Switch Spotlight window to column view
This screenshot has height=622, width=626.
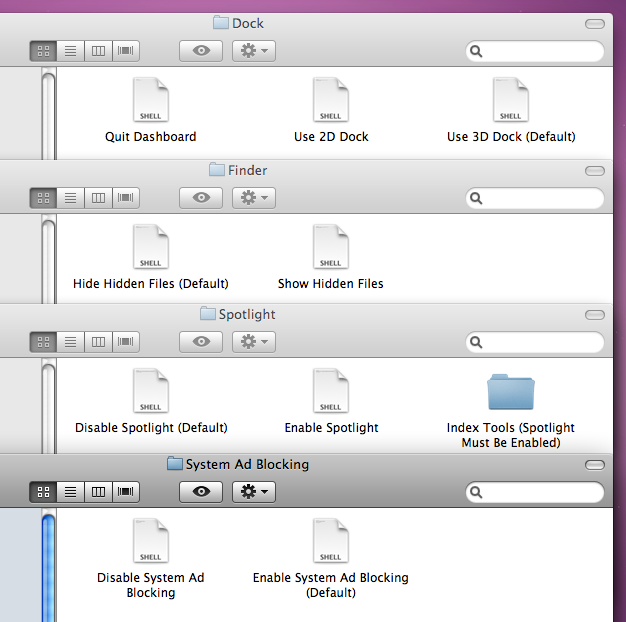point(98,342)
